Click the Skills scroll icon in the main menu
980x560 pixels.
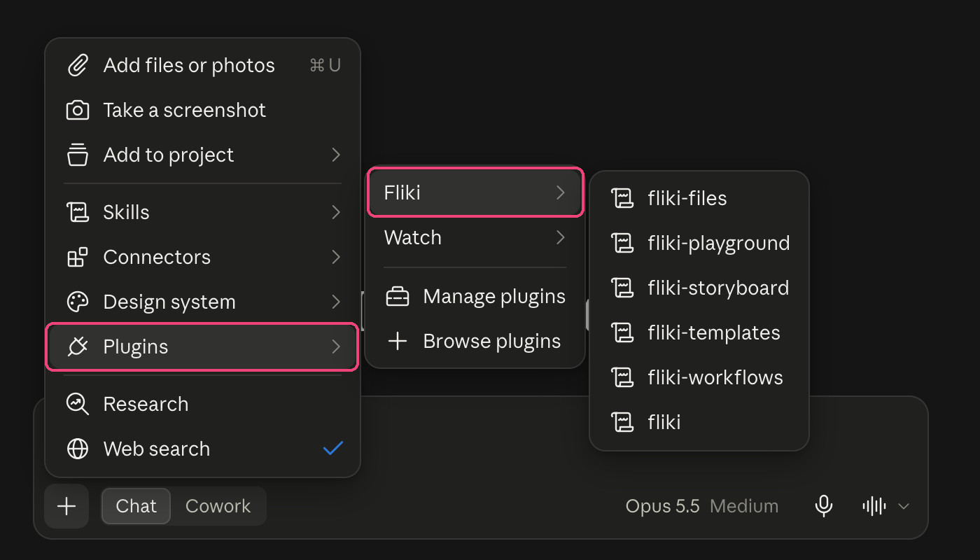pos(78,213)
